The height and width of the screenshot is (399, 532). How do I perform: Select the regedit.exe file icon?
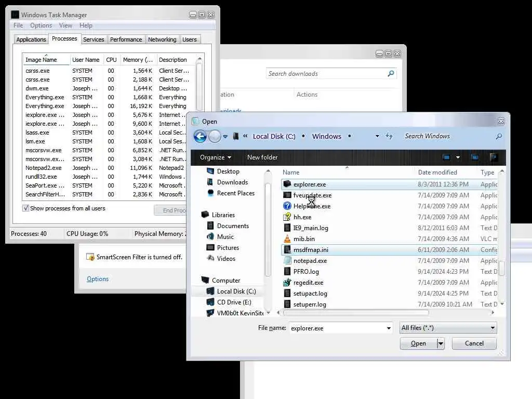tap(287, 282)
